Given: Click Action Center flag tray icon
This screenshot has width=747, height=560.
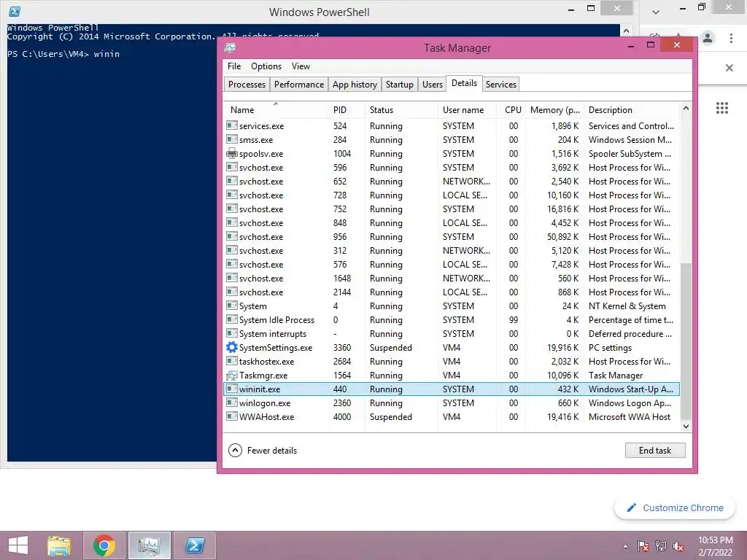Looking at the screenshot, I should [x=643, y=546].
